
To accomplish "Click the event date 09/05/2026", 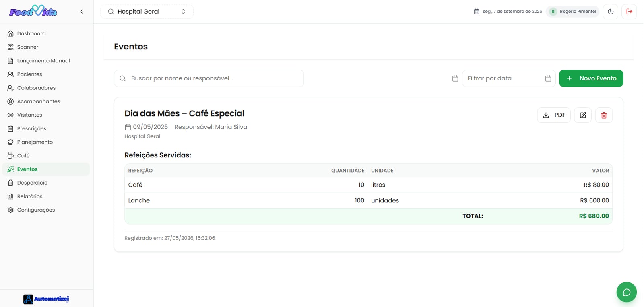I will (150, 127).
